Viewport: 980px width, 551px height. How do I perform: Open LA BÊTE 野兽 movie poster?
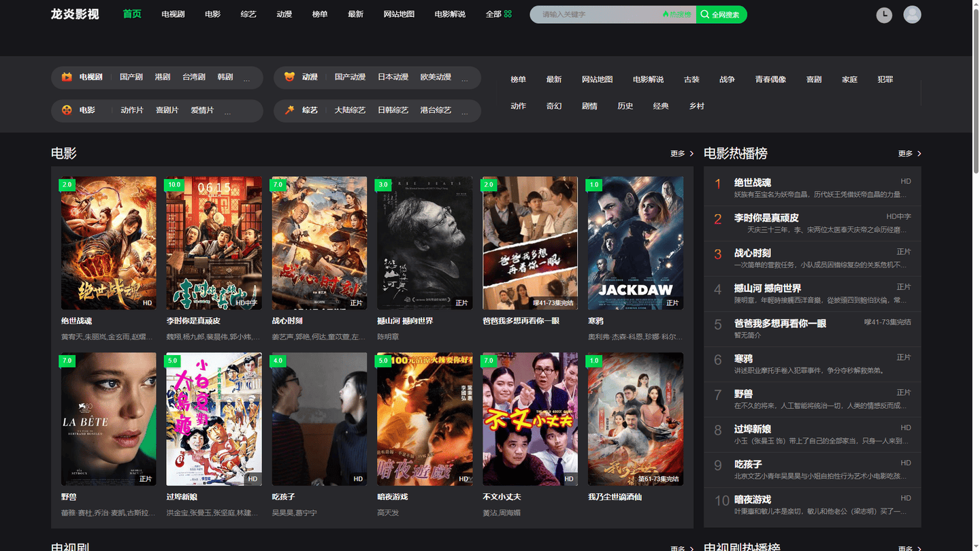click(x=108, y=419)
